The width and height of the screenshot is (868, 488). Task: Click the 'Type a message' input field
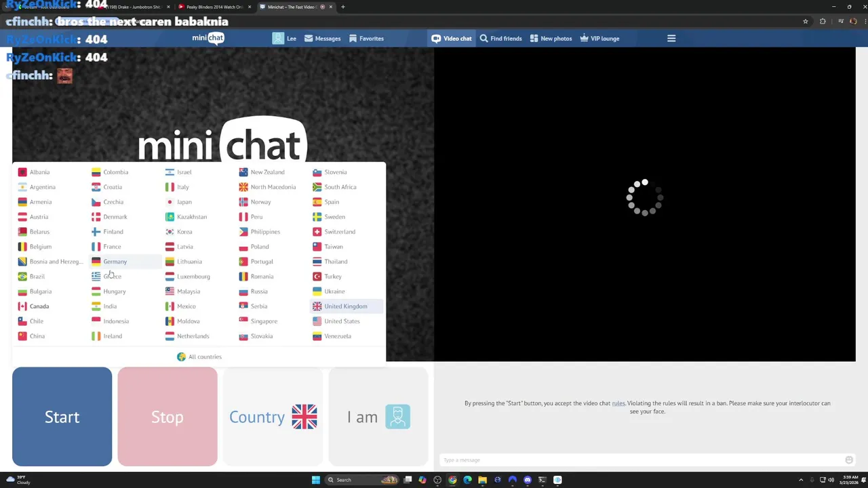(x=641, y=460)
